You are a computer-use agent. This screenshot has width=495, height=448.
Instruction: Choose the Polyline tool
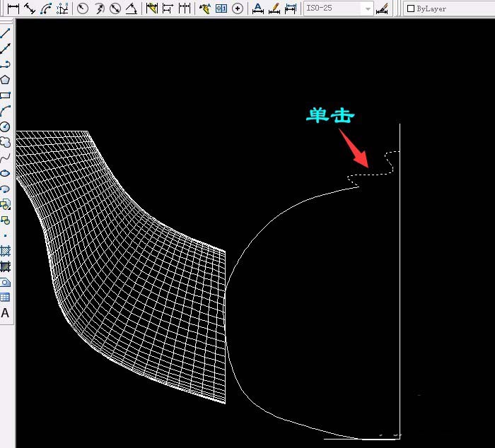click(x=5, y=64)
